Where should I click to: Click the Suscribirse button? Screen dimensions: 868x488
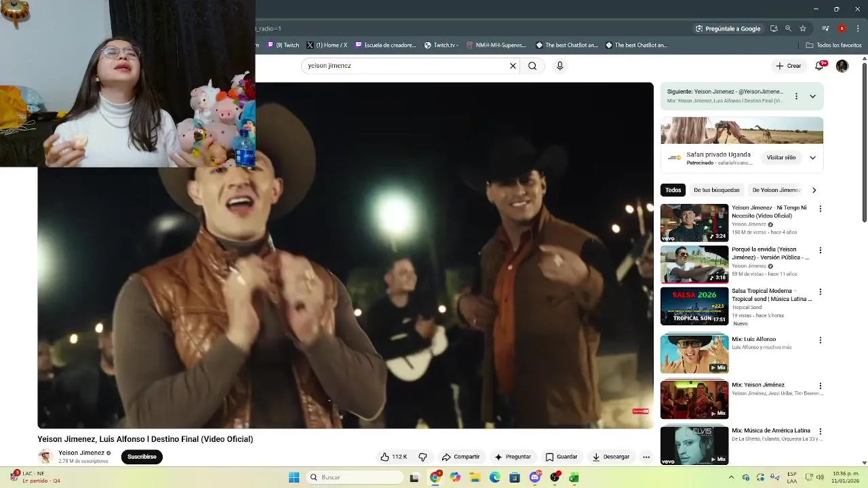coord(142,457)
